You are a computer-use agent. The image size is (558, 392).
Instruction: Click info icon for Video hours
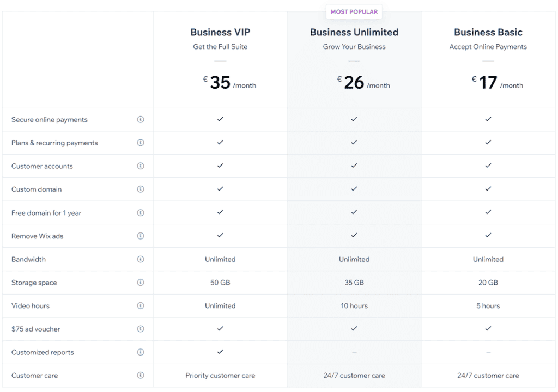pyautogui.click(x=141, y=305)
